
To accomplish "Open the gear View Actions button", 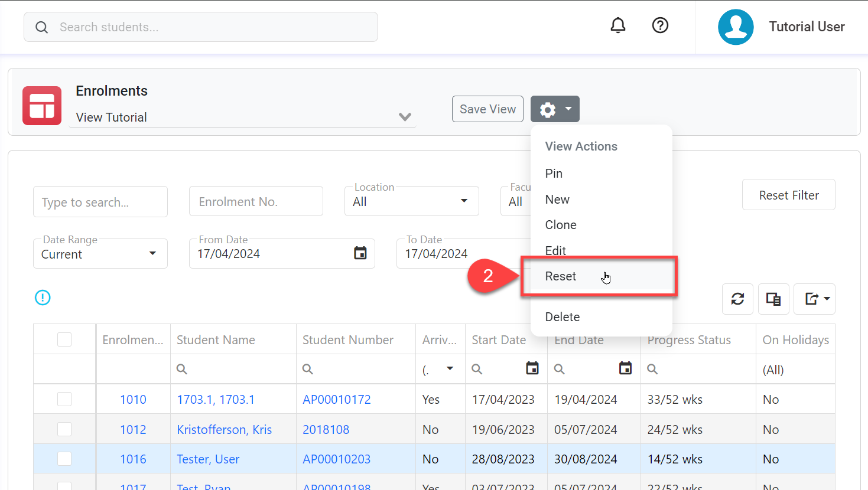I will click(x=555, y=109).
